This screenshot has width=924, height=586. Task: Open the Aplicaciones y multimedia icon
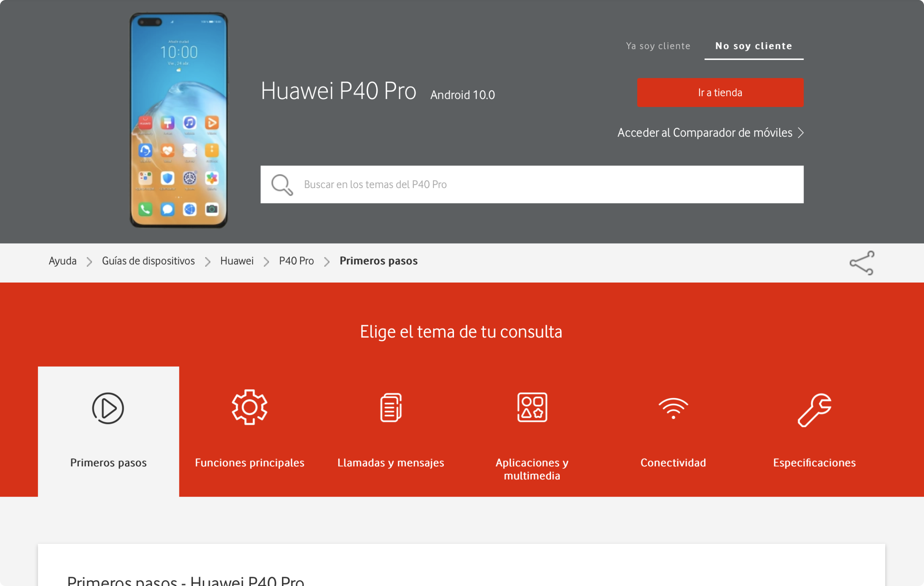click(x=532, y=407)
